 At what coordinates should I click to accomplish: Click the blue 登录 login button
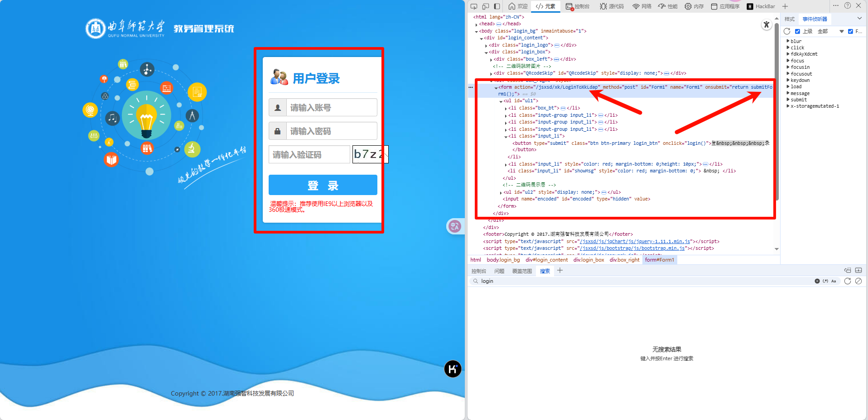click(x=323, y=185)
